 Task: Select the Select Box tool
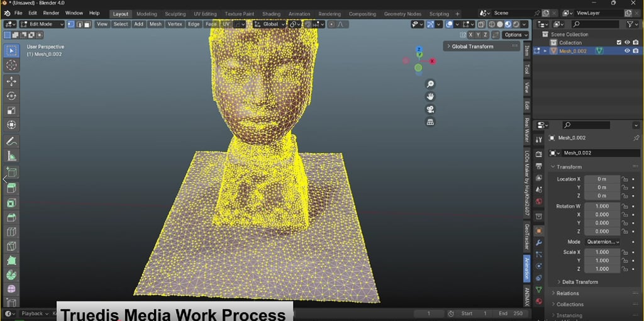pos(11,51)
